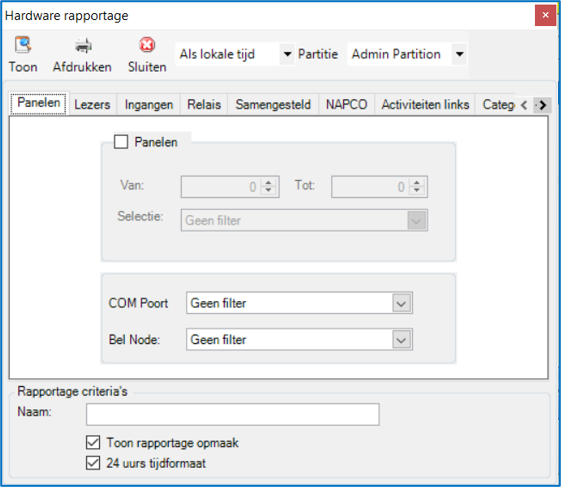Open the Ingangen tab
This screenshot has height=487, width=561.
point(149,104)
